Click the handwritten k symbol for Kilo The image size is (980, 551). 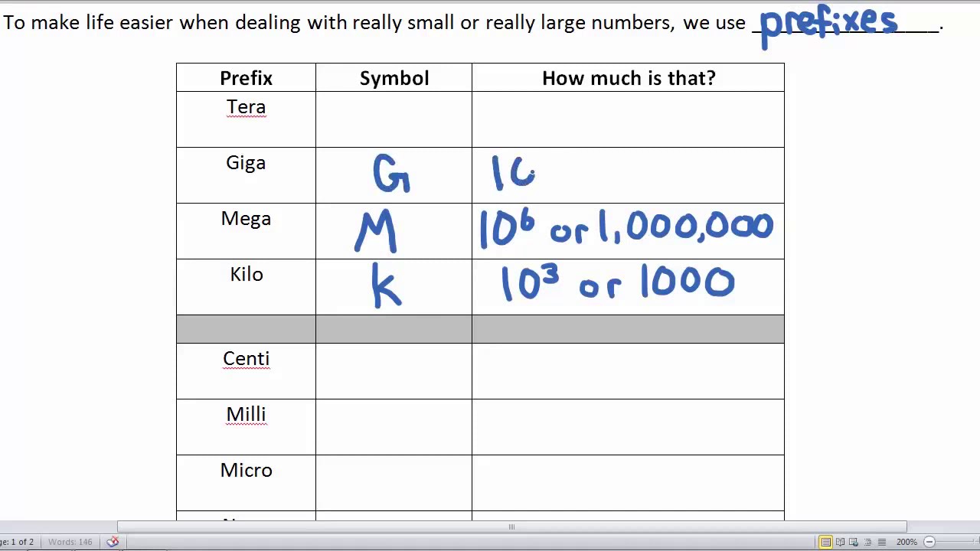point(386,285)
